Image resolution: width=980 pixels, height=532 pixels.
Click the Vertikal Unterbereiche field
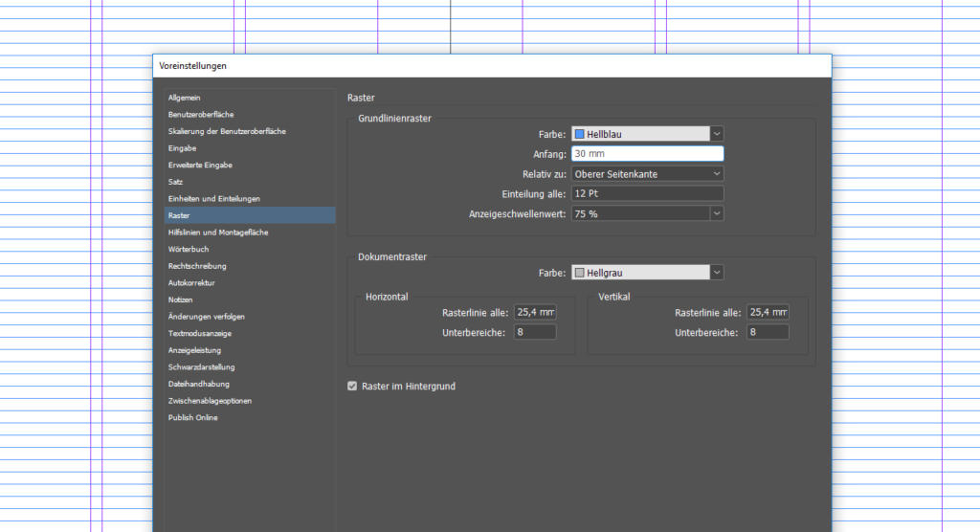pyautogui.click(x=768, y=332)
